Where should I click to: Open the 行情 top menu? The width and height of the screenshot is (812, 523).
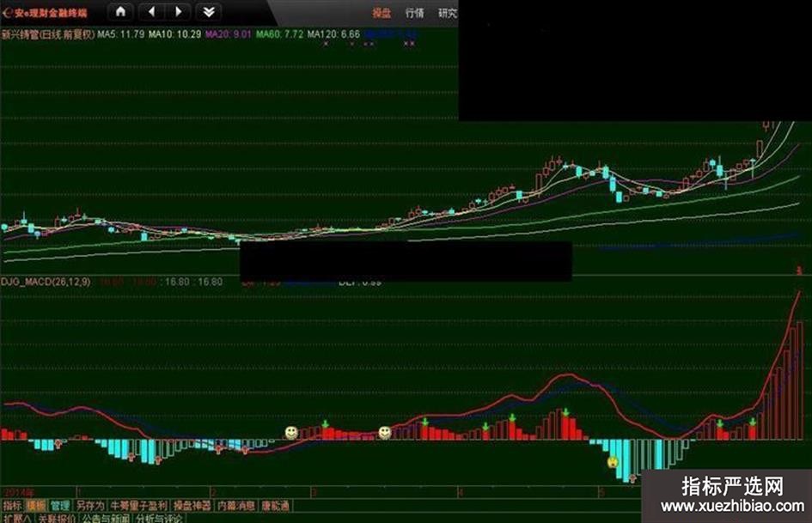(414, 13)
